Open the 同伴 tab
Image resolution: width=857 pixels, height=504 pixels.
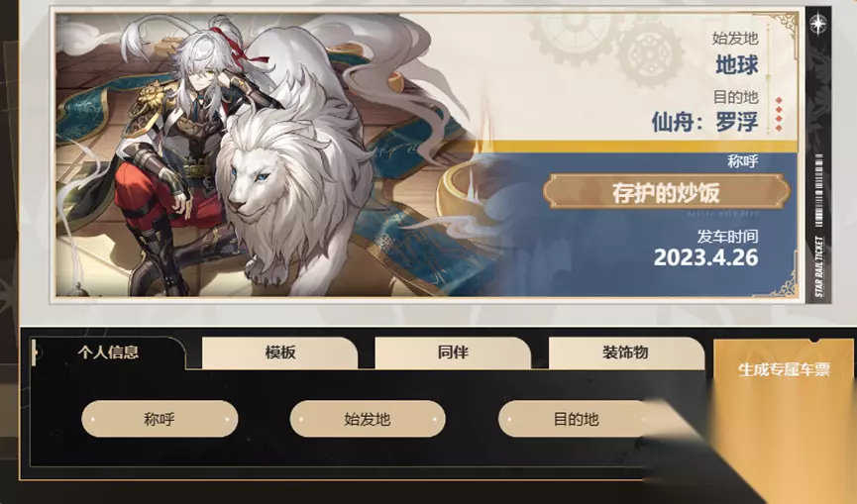tap(453, 353)
